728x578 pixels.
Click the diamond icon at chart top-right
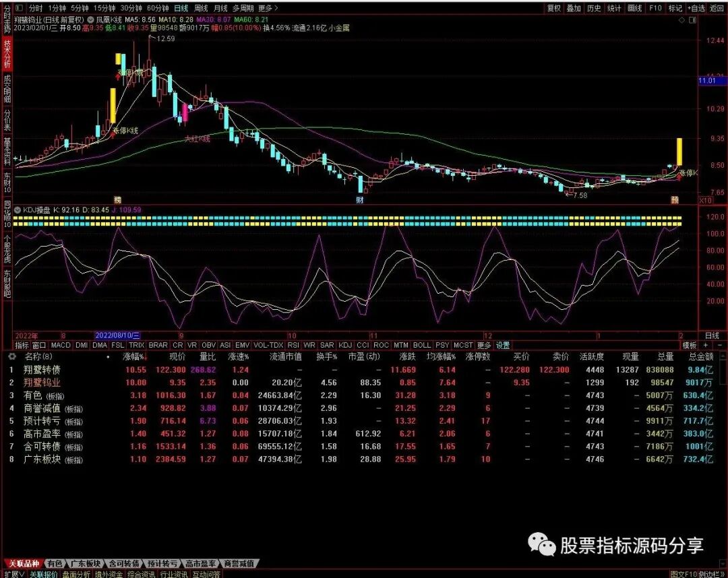pos(681,20)
